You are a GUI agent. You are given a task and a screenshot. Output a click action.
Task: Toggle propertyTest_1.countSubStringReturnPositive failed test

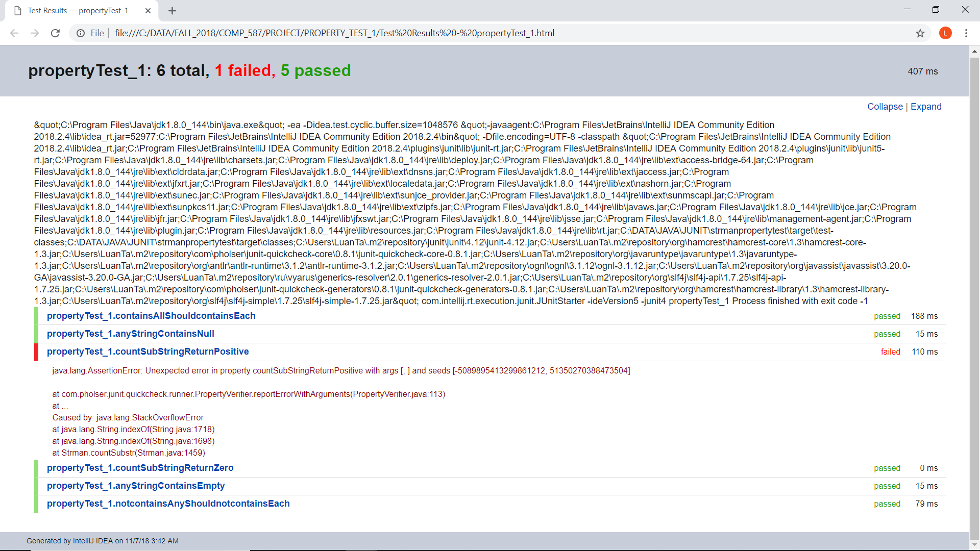coord(148,352)
